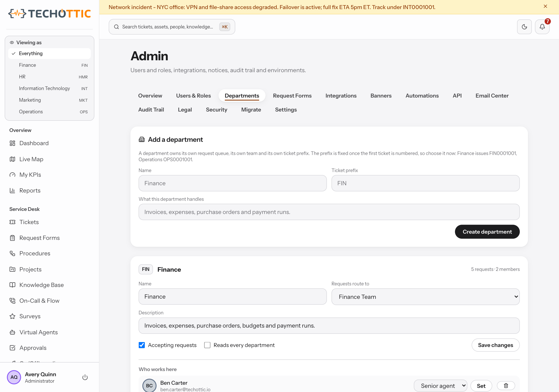Click Save changes for Finance
The image size is (559, 392).
point(495,345)
